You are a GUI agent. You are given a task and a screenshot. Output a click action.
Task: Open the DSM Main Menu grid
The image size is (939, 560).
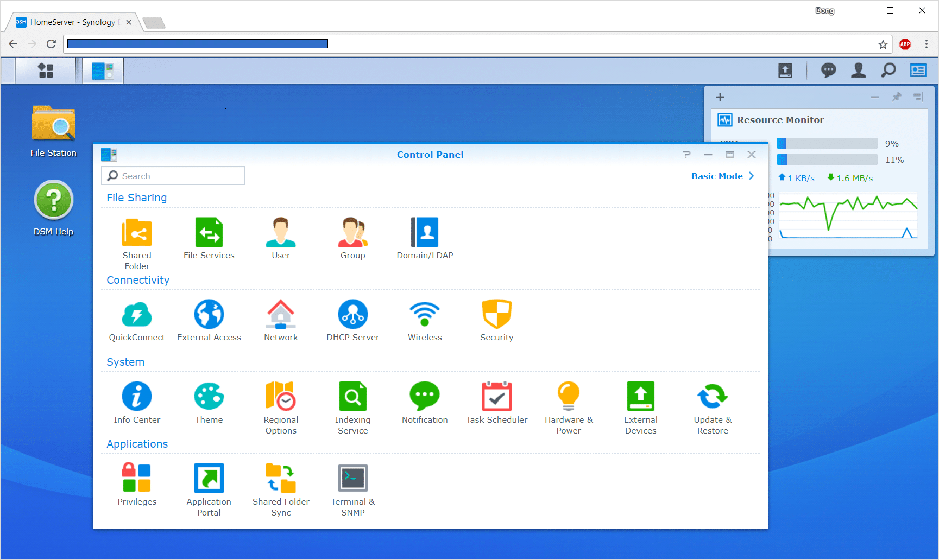(46, 71)
